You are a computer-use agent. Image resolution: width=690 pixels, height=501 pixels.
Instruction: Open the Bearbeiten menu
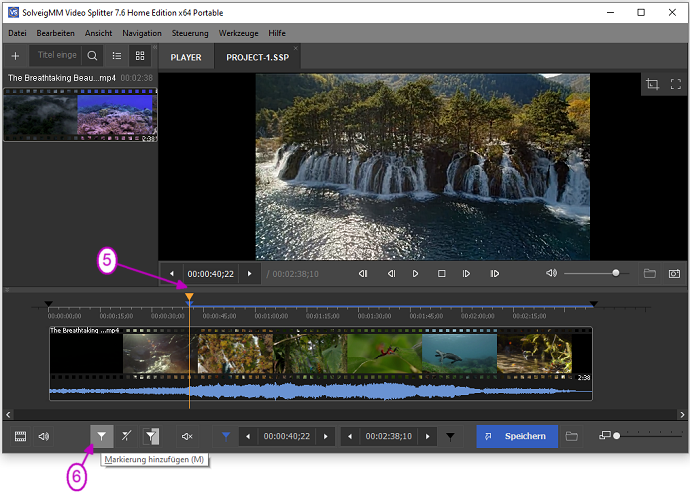click(55, 33)
